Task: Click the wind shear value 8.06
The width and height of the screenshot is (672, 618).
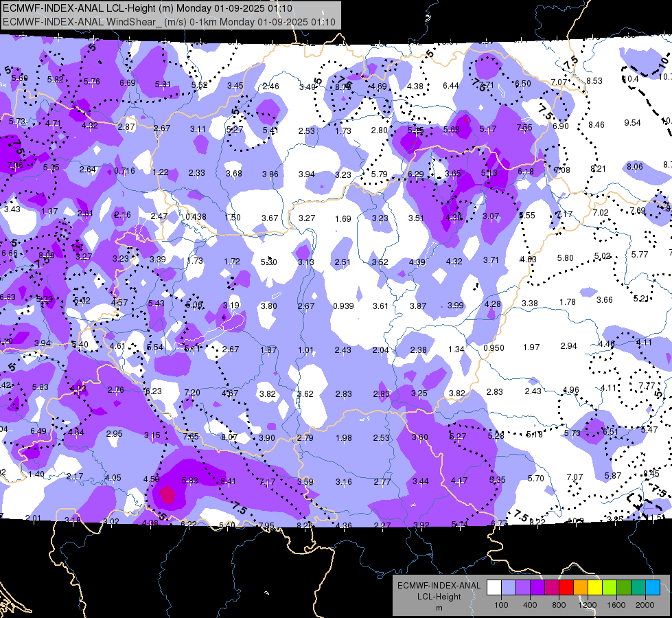Action: tap(635, 166)
